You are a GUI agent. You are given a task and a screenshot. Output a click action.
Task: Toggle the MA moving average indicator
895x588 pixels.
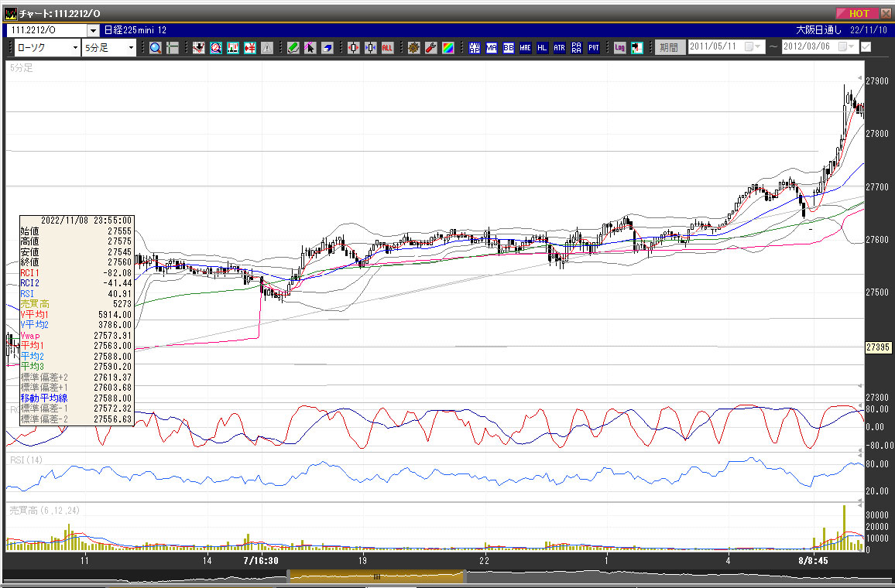tap(492, 48)
